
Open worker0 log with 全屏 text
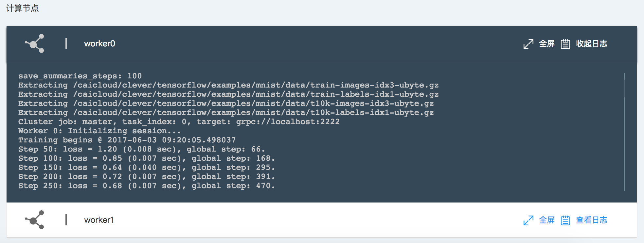coord(547,44)
